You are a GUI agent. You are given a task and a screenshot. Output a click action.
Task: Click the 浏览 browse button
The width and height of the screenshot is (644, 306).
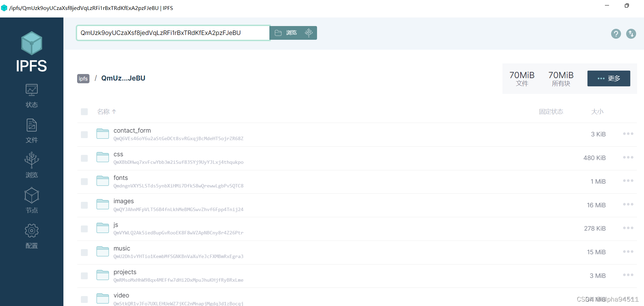pos(286,33)
